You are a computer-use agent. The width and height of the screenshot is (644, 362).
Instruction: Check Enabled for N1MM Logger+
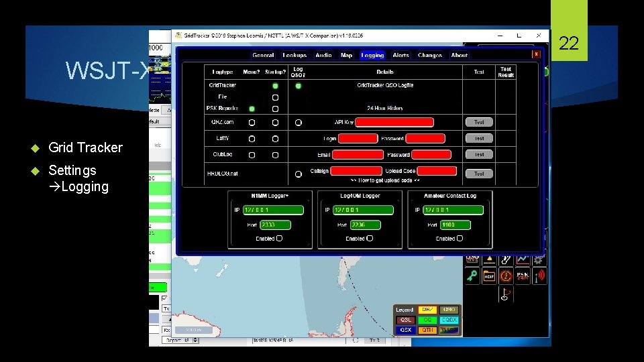279,238
